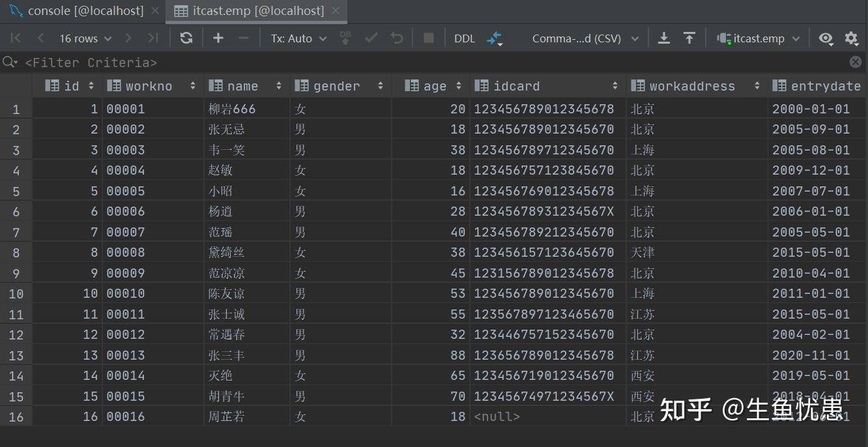
Task: Select row number 16 in the gutter
Action: 16,416
